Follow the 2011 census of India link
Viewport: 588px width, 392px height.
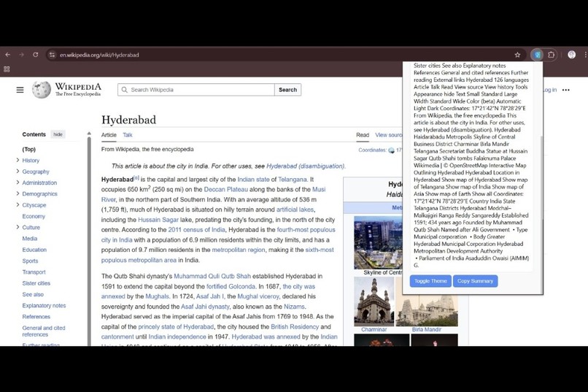[196, 230]
